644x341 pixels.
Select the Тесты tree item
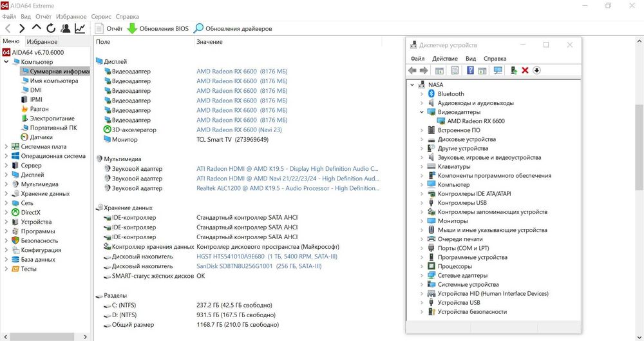point(29,269)
